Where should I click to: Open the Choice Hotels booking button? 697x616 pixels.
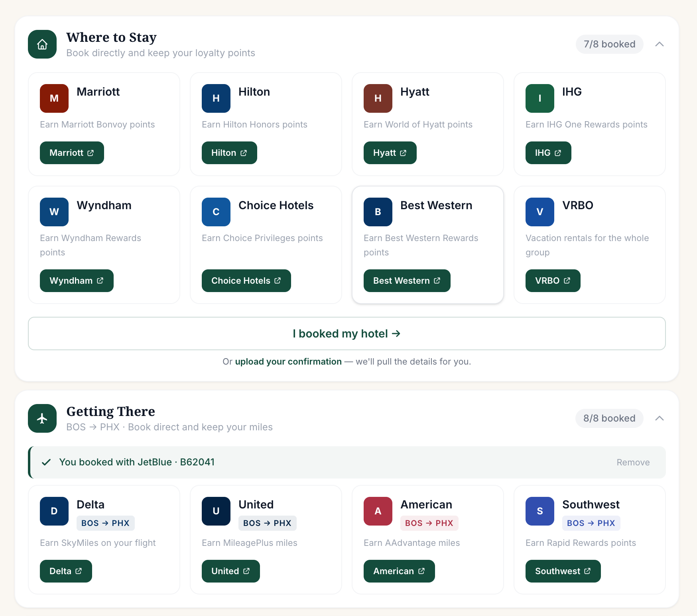pos(246,281)
